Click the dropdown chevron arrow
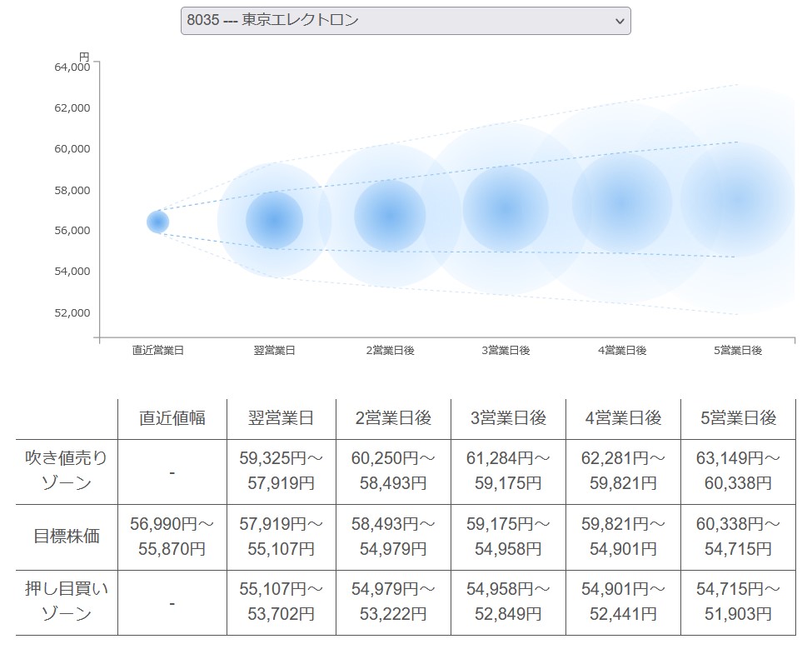Viewport: 812px width, 664px height. pyautogui.click(x=620, y=21)
